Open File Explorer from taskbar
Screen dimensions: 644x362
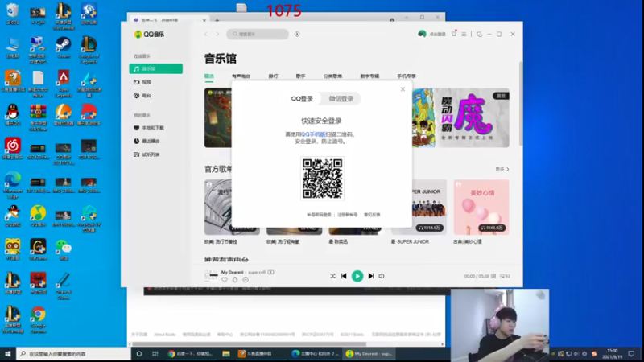[x=226, y=353]
